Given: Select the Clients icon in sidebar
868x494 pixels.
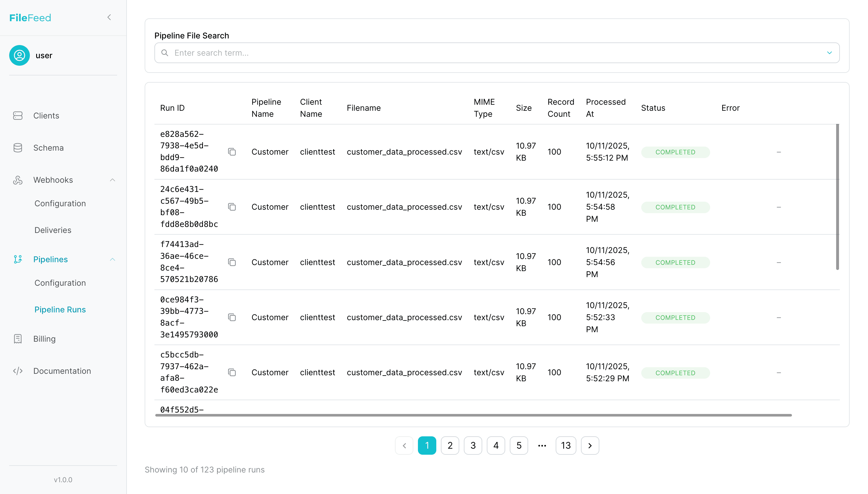Looking at the screenshot, I should [18, 115].
